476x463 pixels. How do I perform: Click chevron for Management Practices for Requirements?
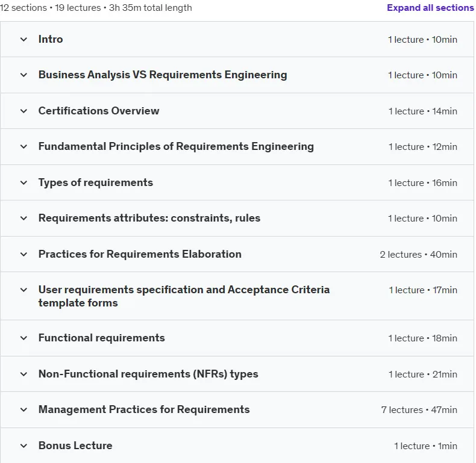tap(23, 409)
